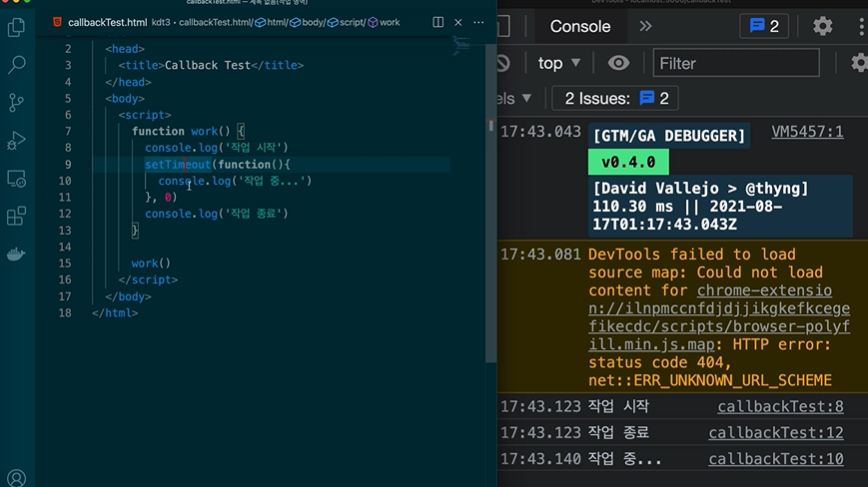Screen dimensions: 868x487
Task: Open the 2 Issues button
Action: [615, 99]
